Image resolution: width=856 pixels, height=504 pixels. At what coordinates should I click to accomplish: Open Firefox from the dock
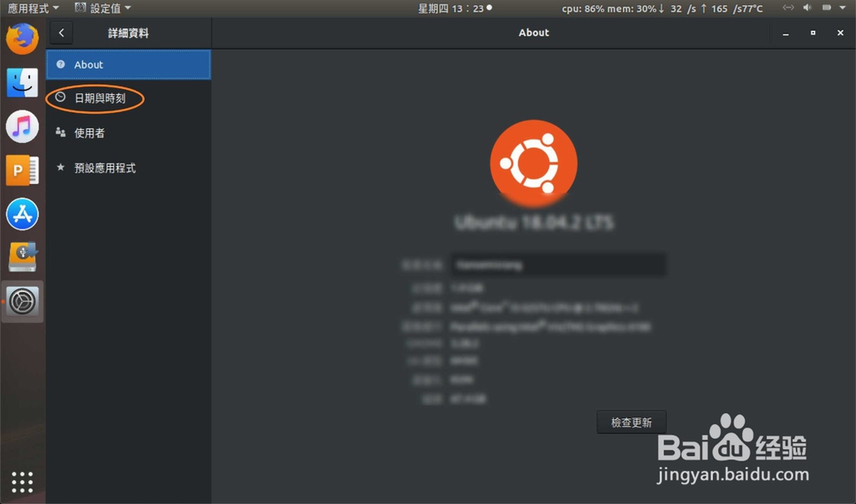(22, 39)
